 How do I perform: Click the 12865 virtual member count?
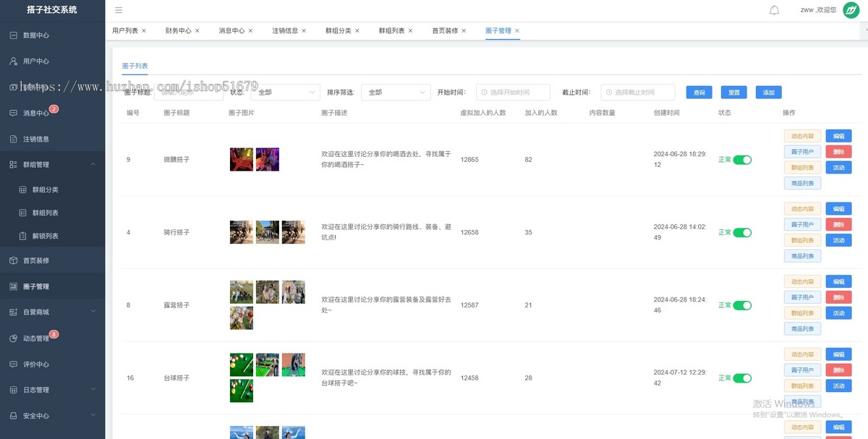click(x=469, y=160)
